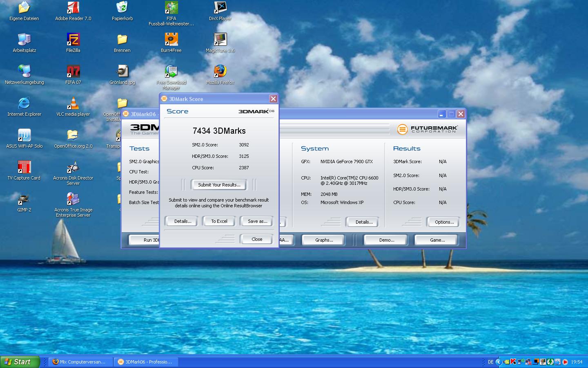The image size is (588, 368).
Task: Click the wireless network tray icon
Action: point(521,362)
